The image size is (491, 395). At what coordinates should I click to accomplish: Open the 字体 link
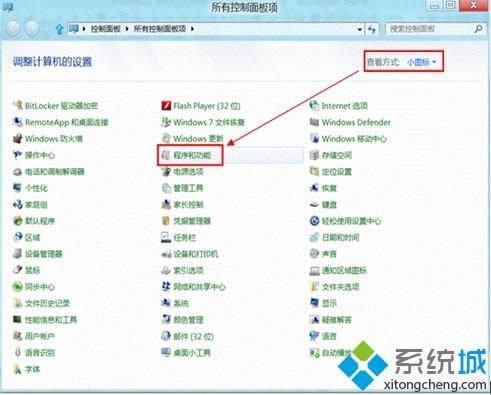[x=32, y=369]
